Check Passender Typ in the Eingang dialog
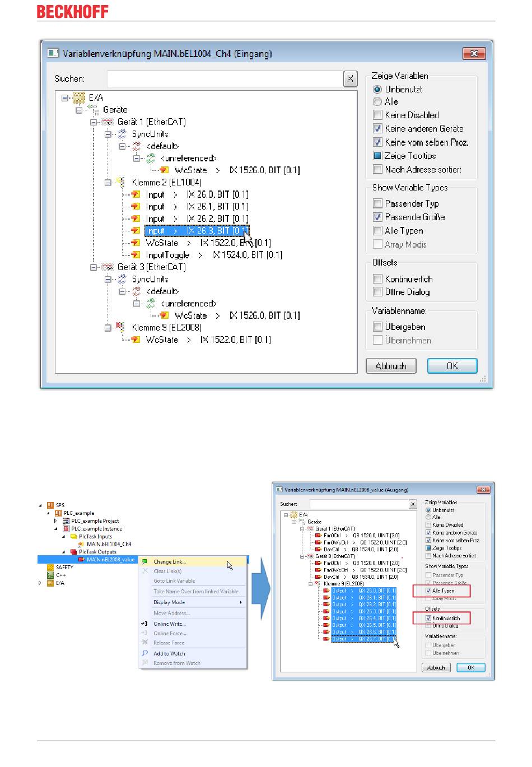This screenshot has width=532, height=767. tap(377, 203)
